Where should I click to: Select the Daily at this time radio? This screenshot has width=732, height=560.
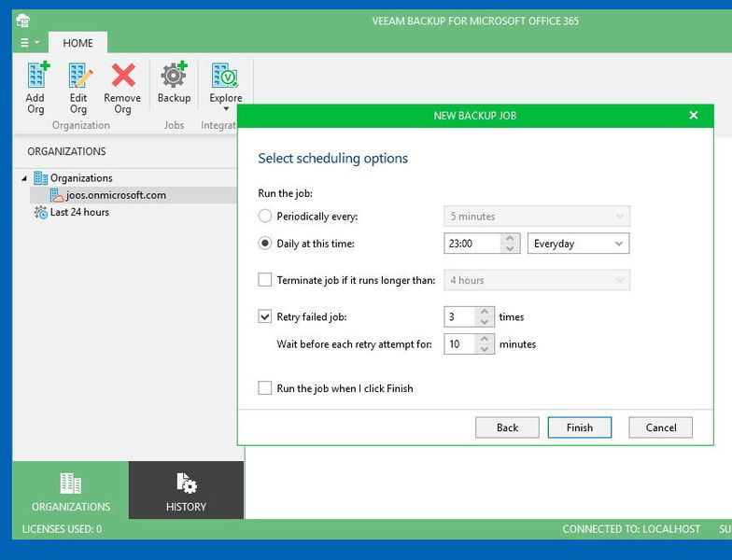265,243
